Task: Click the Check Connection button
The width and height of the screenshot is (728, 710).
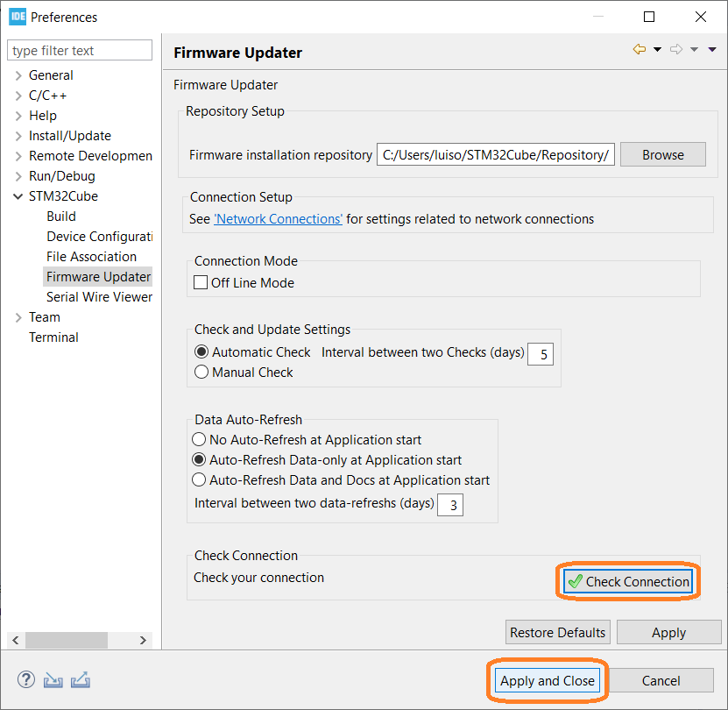Action: [628, 581]
